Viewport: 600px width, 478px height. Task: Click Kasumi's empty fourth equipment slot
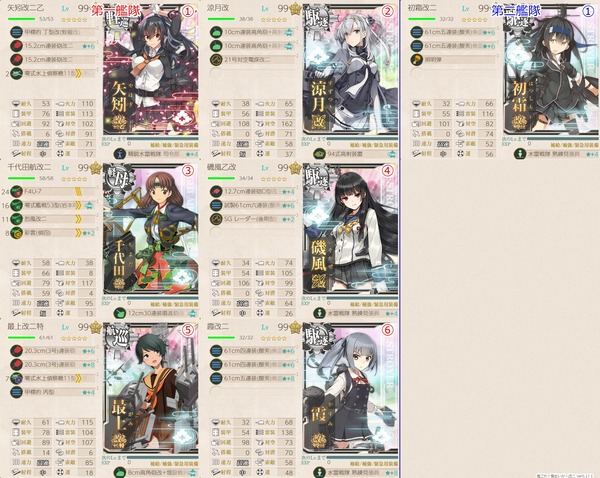tap(216, 392)
